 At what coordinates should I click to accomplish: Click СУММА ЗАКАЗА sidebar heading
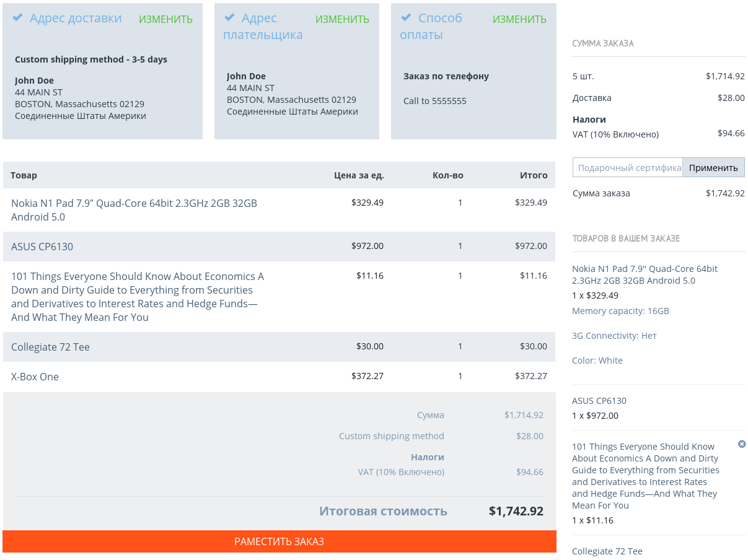[603, 43]
